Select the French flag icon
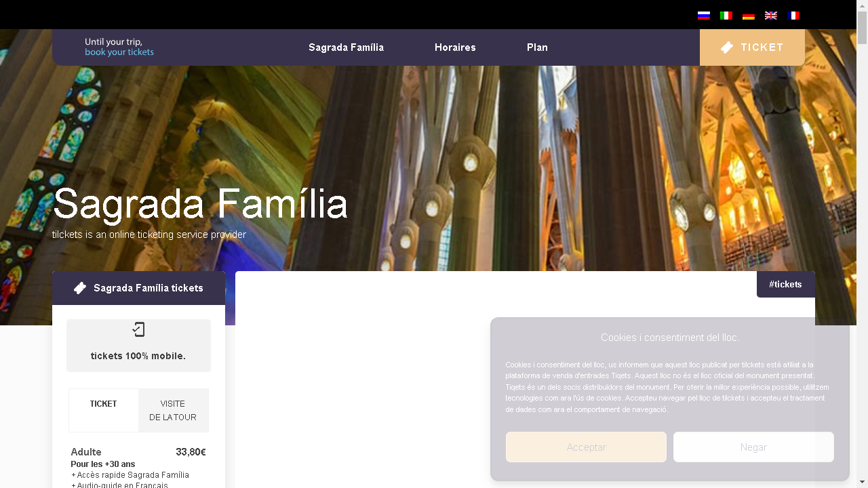868x488 pixels. pos(793,16)
